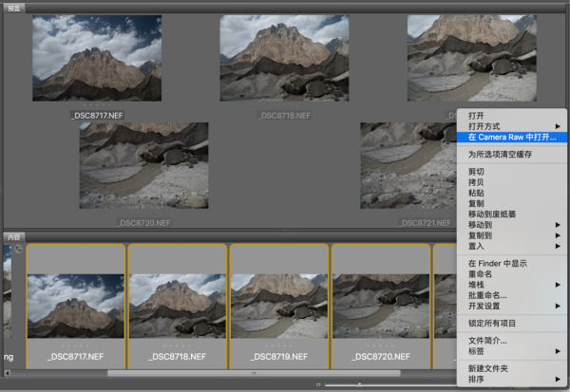Image resolution: width=570 pixels, height=392 pixels.
Task: Expand the 堆栈 submenu
Action: click(x=511, y=285)
